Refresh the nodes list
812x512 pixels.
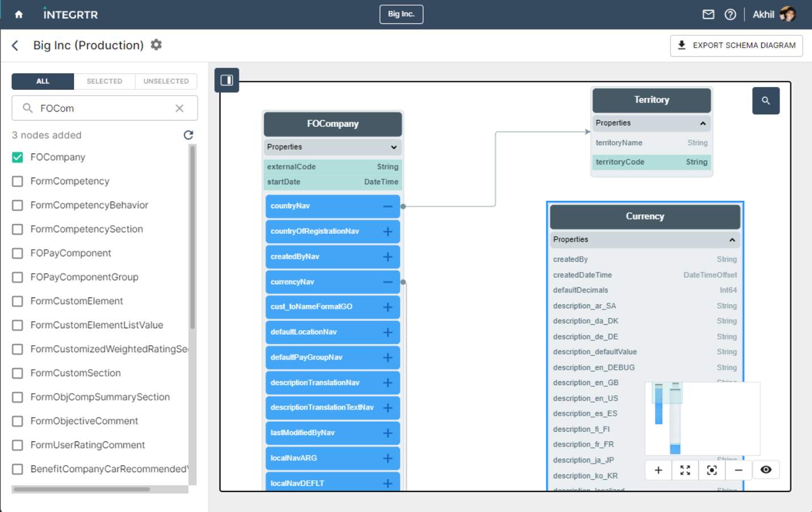(x=188, y=135)
